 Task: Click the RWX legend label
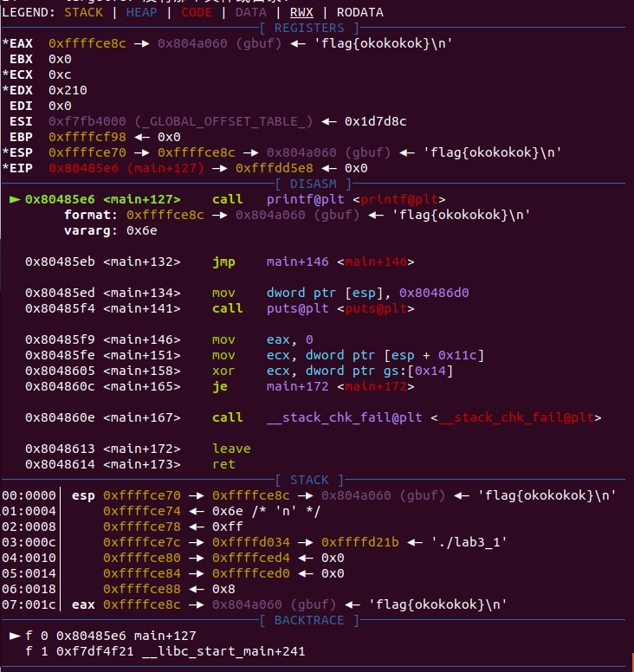coord(301,12)
